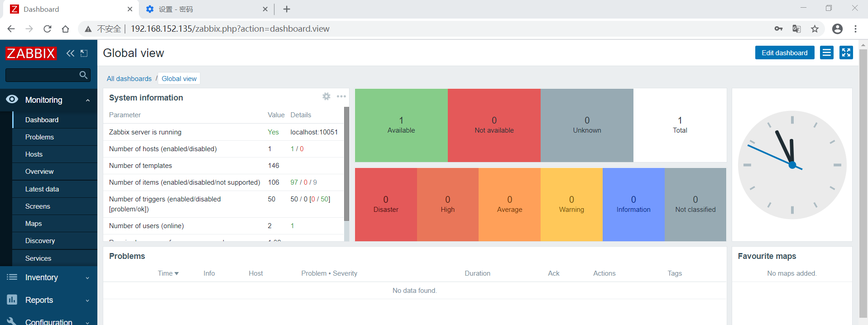The image size is (868, 325).
Task: Open System information widget gear settings
Action: [x=326, y=96]
